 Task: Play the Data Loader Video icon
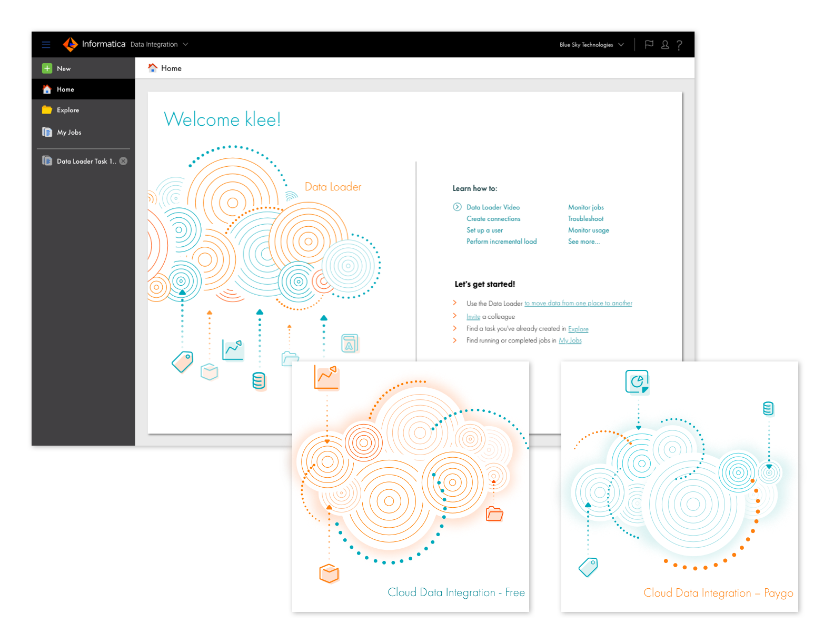[457, 207]
